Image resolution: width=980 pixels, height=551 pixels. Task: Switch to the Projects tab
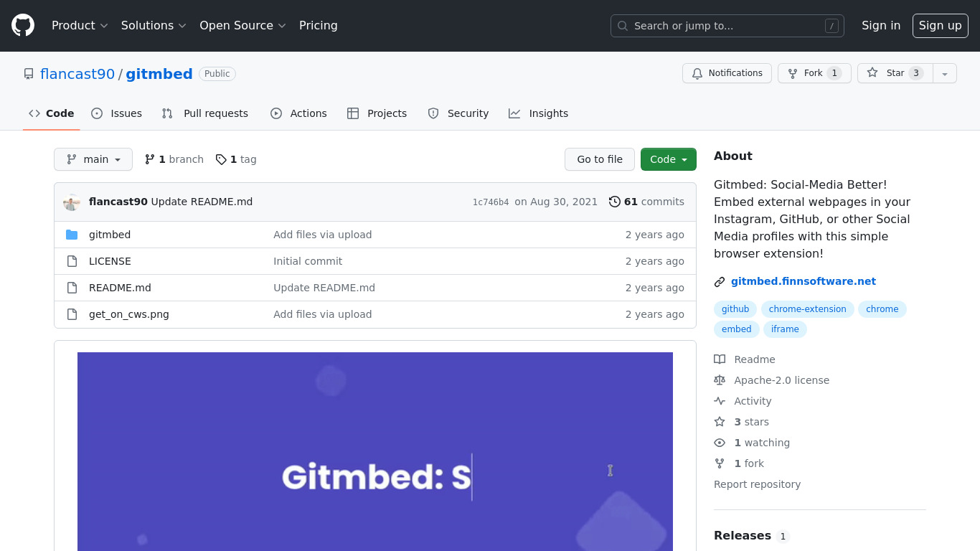pos(377,113)
